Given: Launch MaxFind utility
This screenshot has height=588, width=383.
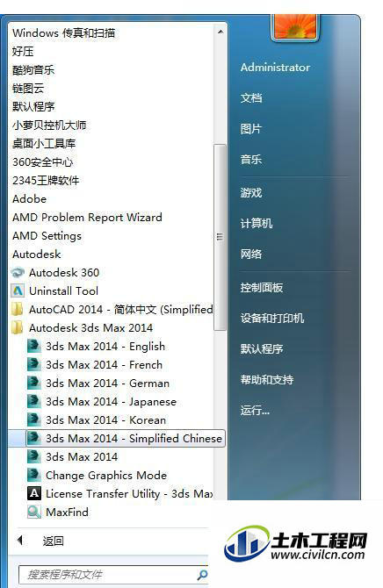Looking at the screenshot, I should pyautogui.click(x=68, y=512).
